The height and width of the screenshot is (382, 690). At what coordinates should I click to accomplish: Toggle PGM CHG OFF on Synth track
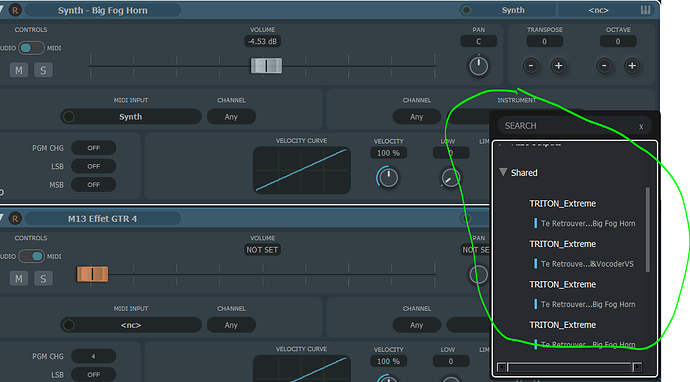(93, 148)
